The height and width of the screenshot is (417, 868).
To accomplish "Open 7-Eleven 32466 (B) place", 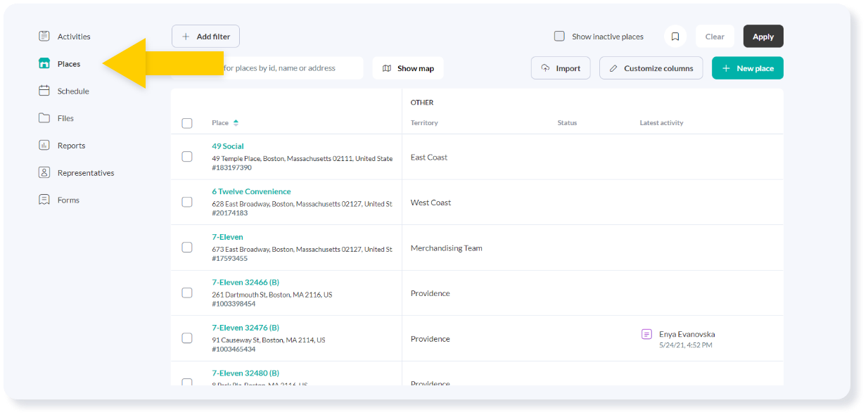I will click(245, 282).
